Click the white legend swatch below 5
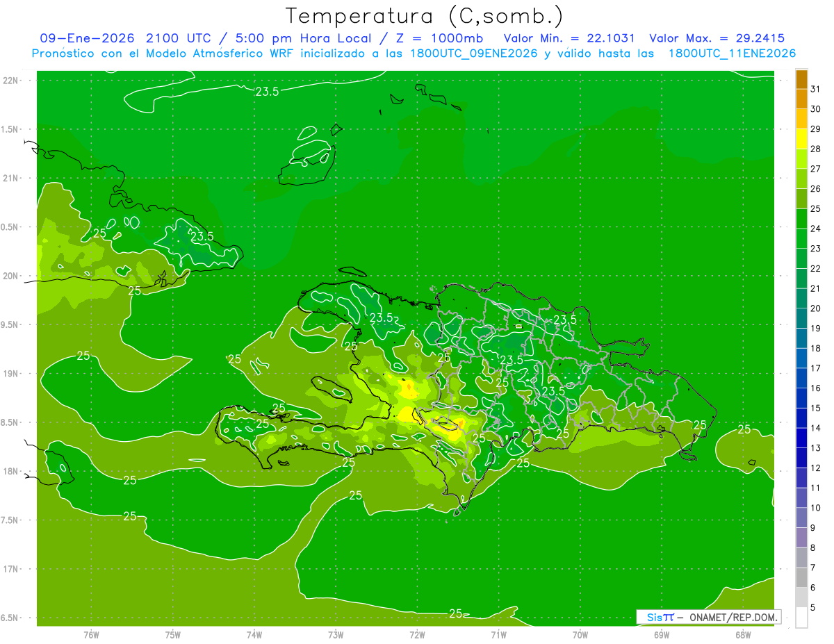The height and width of the screenshot is (644, 834). tap(801, 617)
